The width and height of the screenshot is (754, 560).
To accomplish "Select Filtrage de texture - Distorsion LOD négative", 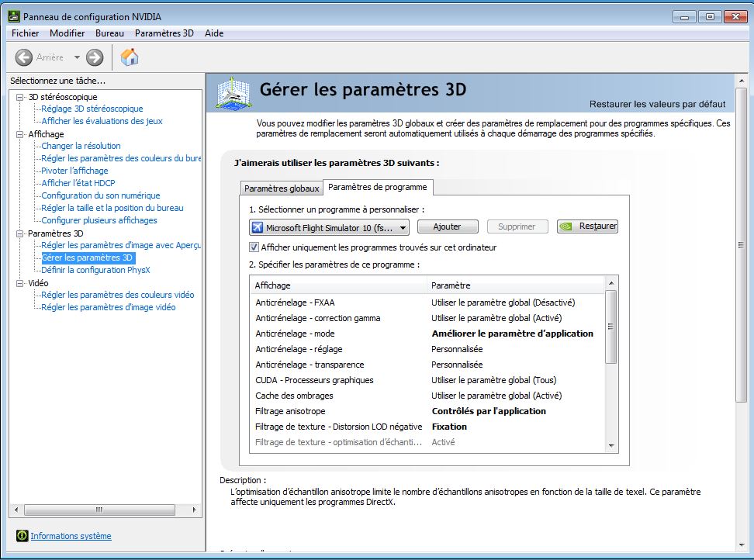I will 427,427.
